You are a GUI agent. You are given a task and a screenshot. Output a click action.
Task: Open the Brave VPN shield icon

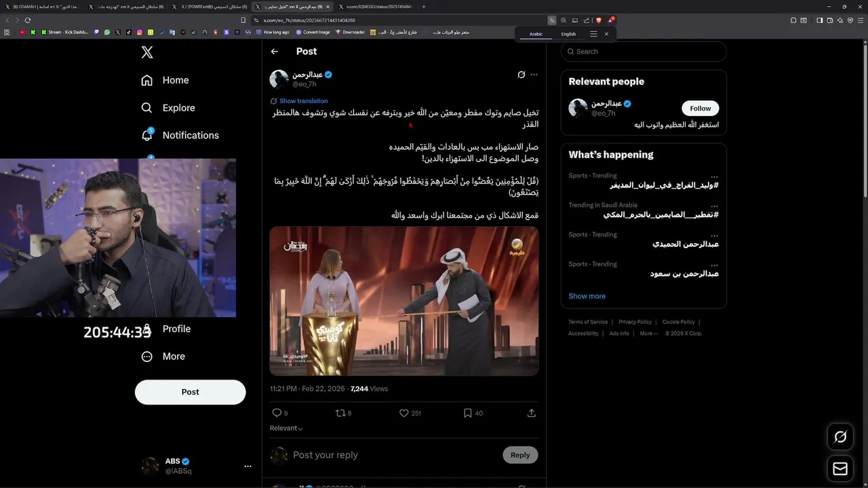[x=850, y=20]
